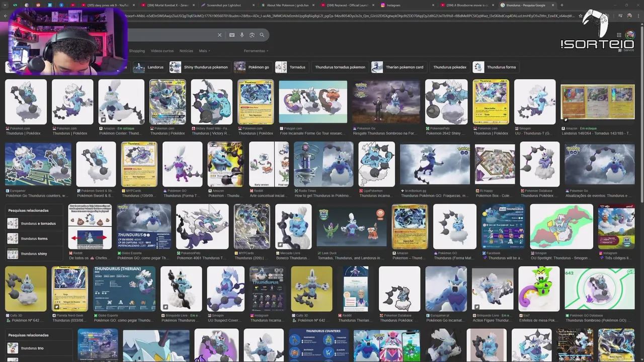
Task: Close the 'Screenshot por Lightshot' tab
Action: [x=254, y=5]
